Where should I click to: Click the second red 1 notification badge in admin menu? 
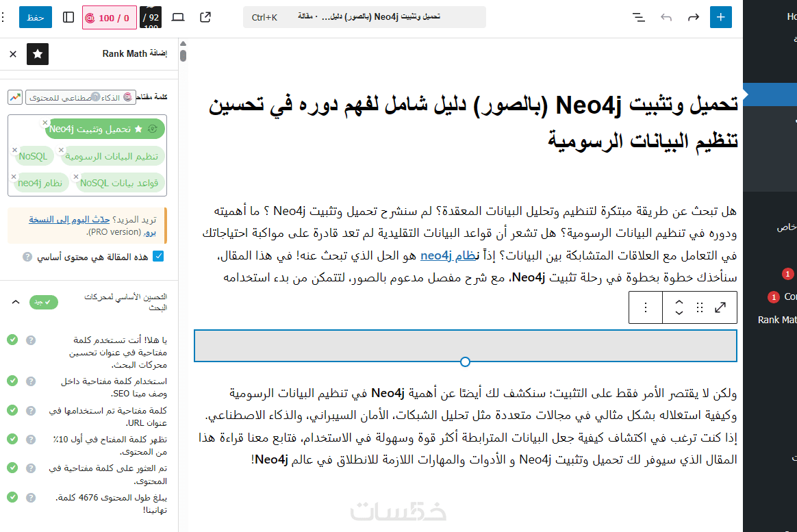tap(774, 296)
